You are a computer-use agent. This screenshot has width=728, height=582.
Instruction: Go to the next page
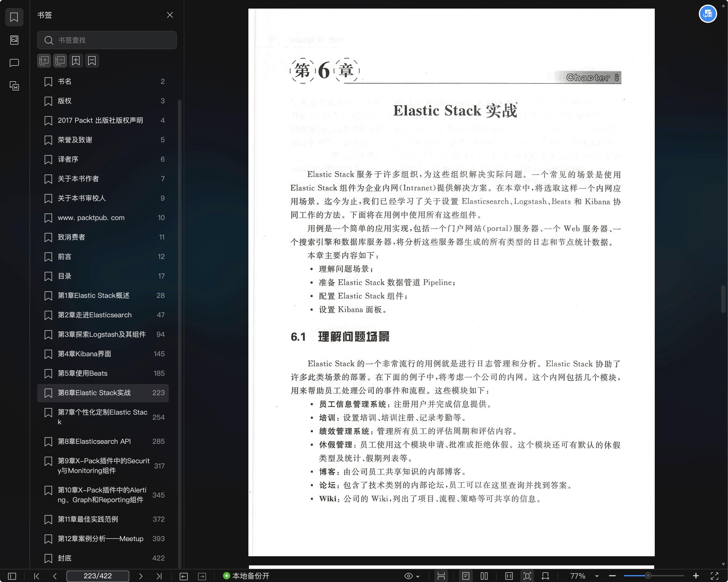141,576
